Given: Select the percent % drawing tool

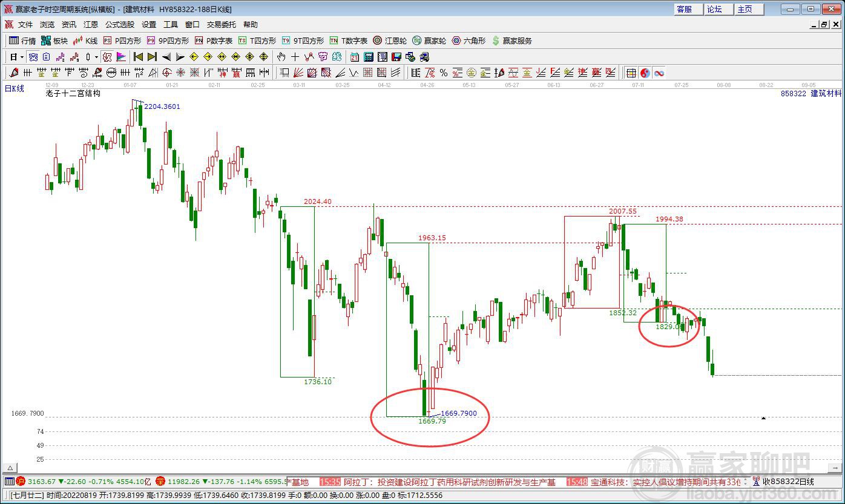Looking at the screenshot, I should 444,73.
